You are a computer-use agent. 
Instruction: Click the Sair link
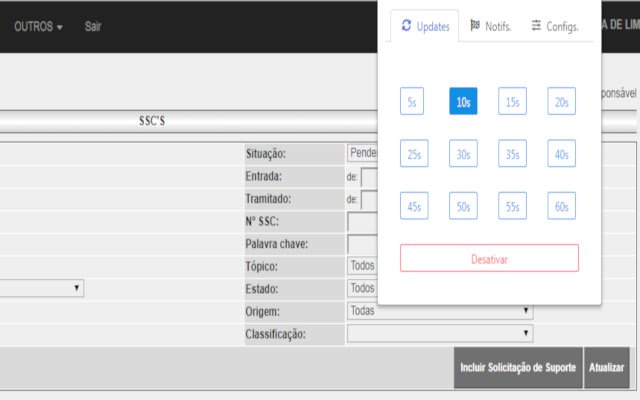[93, 27]
